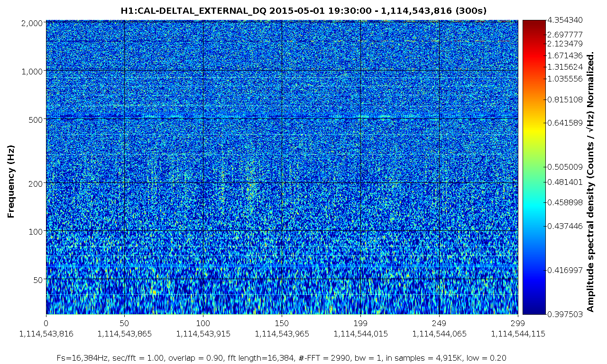Click the FFT parameters footer text
This screenshot has width=607, height=364.
282,358
